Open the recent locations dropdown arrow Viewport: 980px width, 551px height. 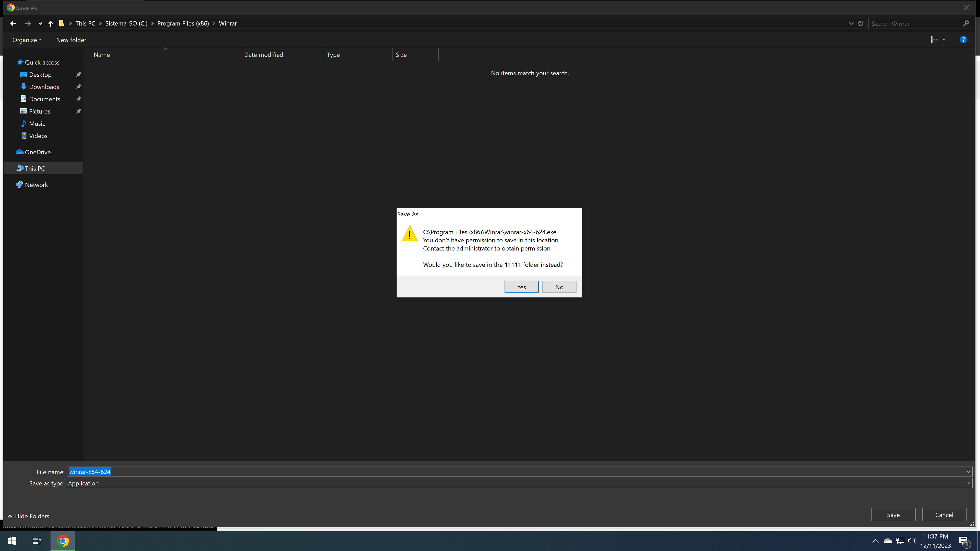[40, 23]
